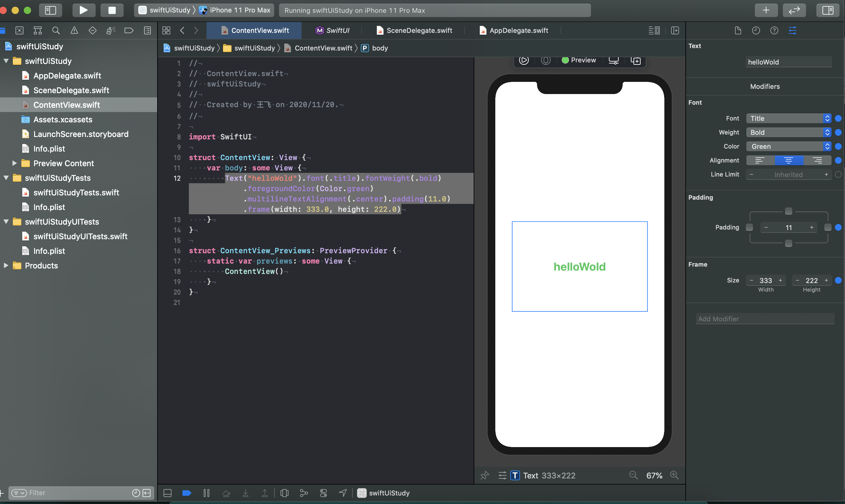Open the Report navigator icon
Viewport: 845px width, 504px height.
(x=147, y=30)
